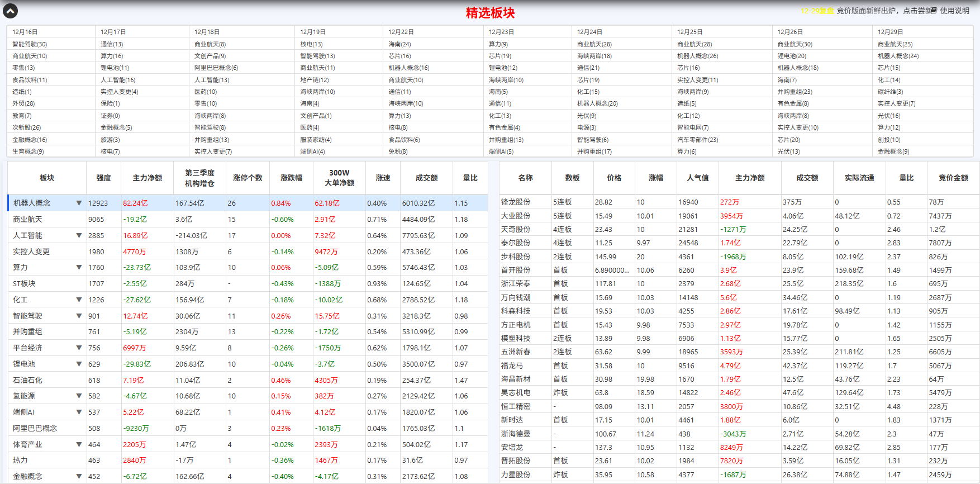Expand the 端侧AI row dropdown arrow
Viewport: 980px width, 484px height.
coord(79,412)
